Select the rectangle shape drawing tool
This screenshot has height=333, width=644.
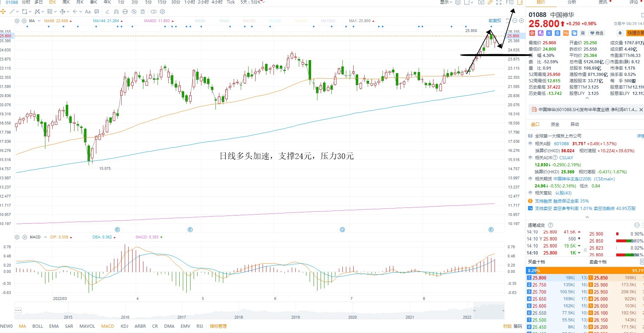(25, 12)
